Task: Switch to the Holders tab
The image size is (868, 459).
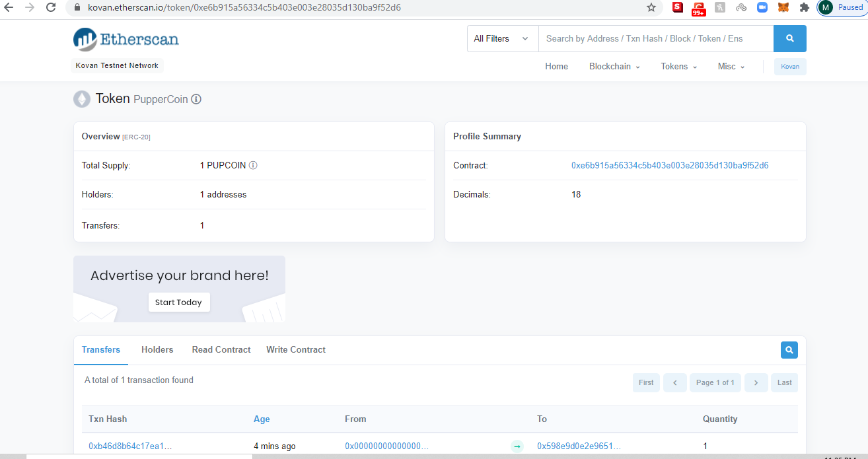Action: [157, 350]
